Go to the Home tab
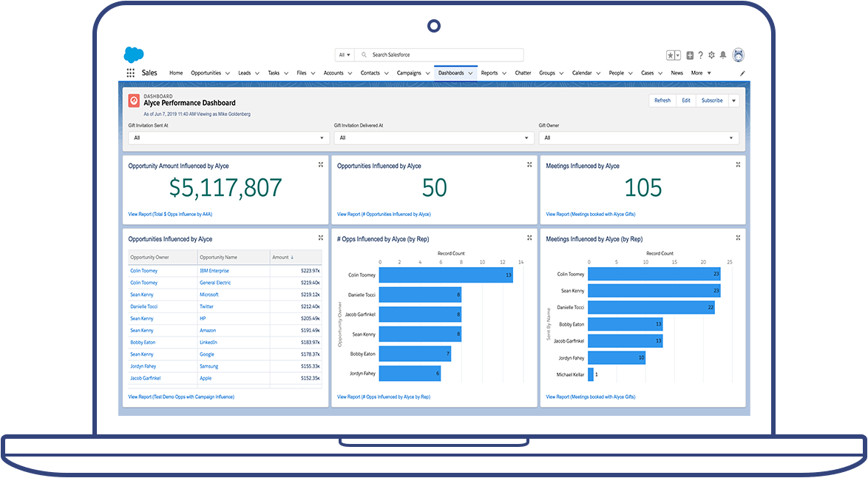Viewport: 868px width, 478px height. (176, 73)
